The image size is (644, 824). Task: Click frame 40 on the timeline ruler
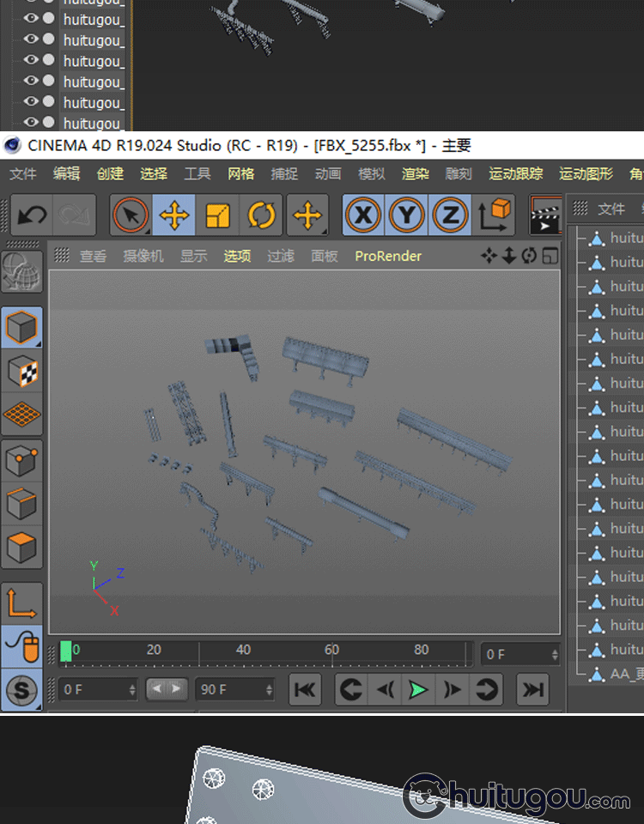pyautogui.click(x=244, y=651)
